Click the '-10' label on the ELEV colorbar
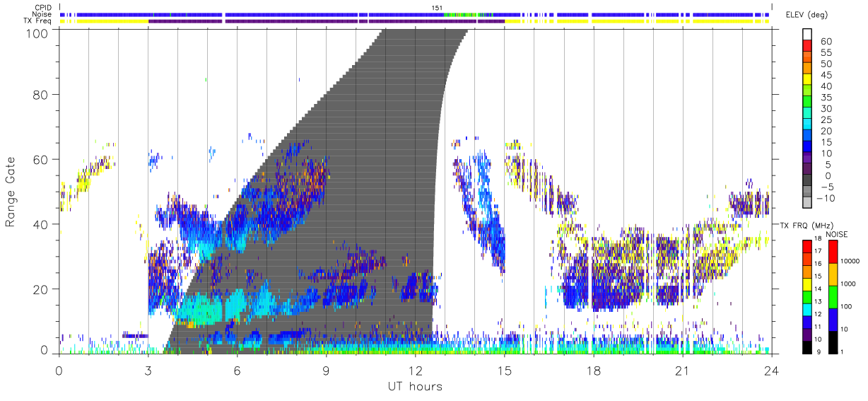The height and width of the screenshot is (401, 868). pyautogui.click(x=826, y=198)
